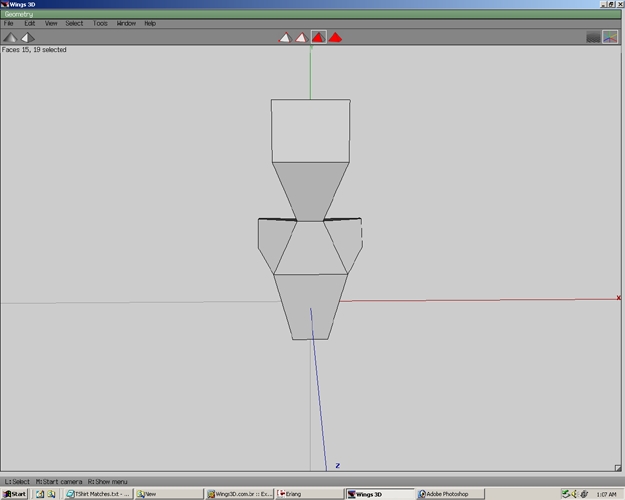The height and width of the screenshot is (500, 625).
Task: Select face selection mode pyramid
Action: click(318, 37)
